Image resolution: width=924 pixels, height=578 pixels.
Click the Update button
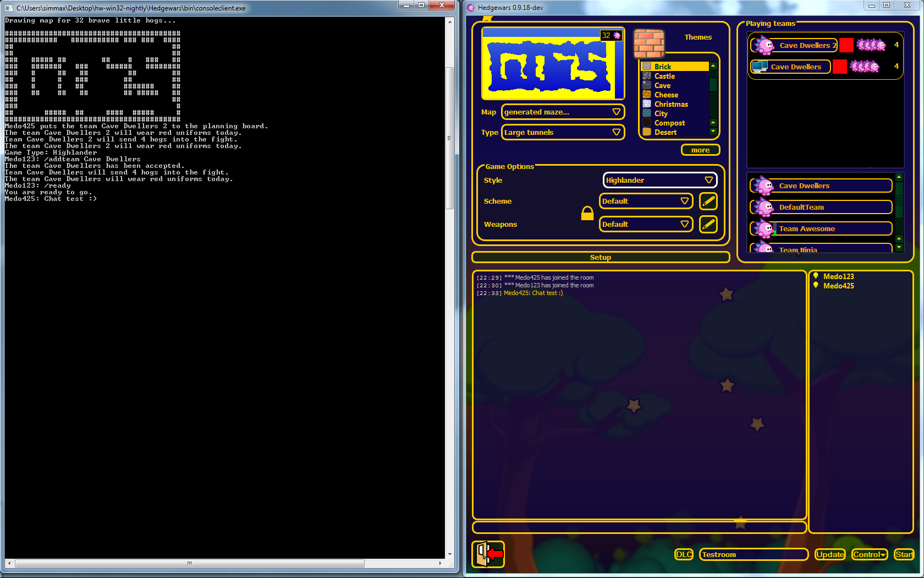point(830,554)
